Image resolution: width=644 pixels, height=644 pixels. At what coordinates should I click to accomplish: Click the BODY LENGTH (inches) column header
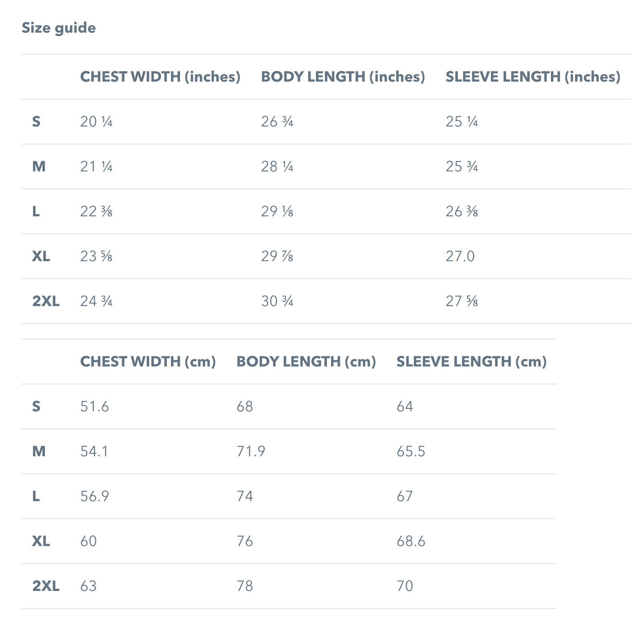pos(343,77)
